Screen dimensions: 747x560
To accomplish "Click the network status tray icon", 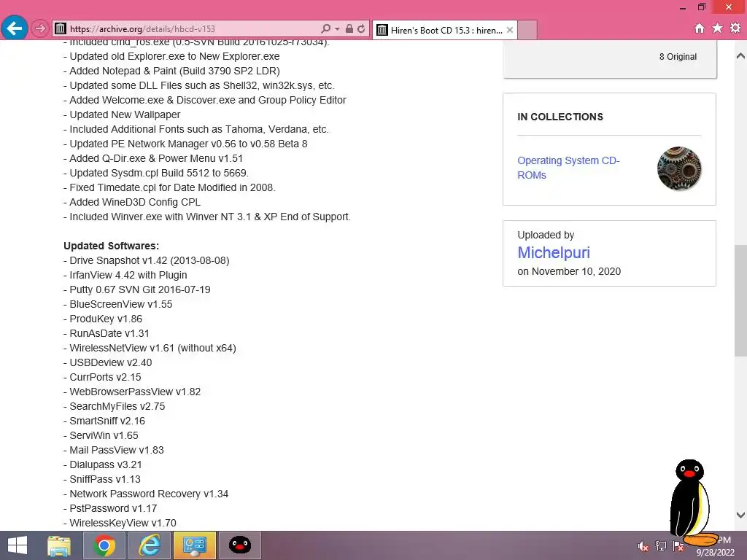I will tap(661, 546).
